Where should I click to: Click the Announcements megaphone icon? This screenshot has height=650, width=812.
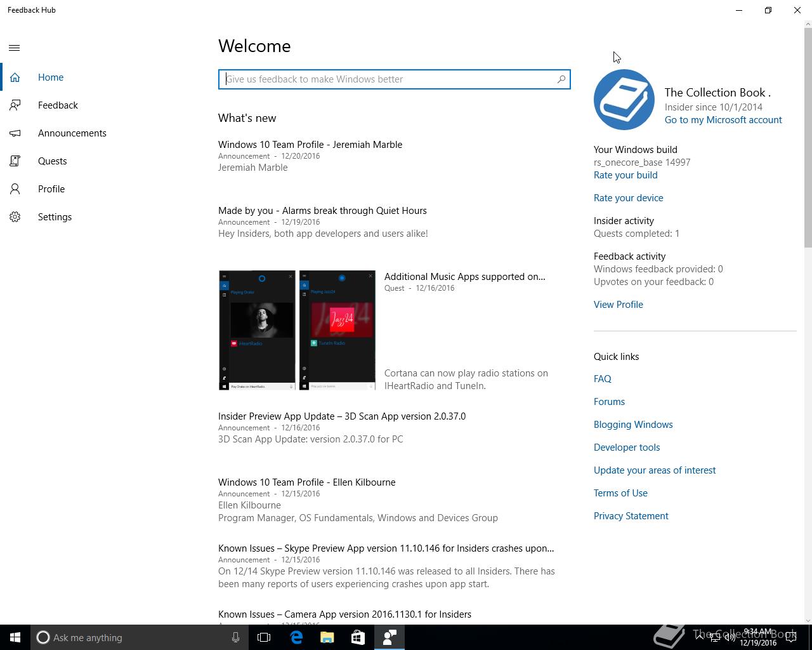[15, 133]
